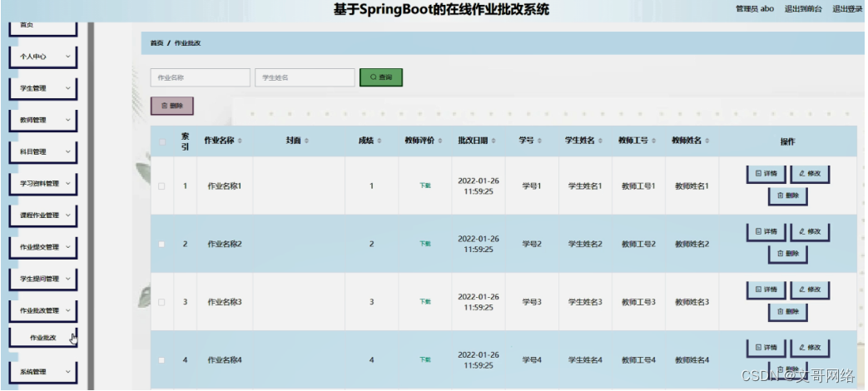Expand 个人中心 sidebar menu chevron
The image size is (868, 391).
click(68, 57)
